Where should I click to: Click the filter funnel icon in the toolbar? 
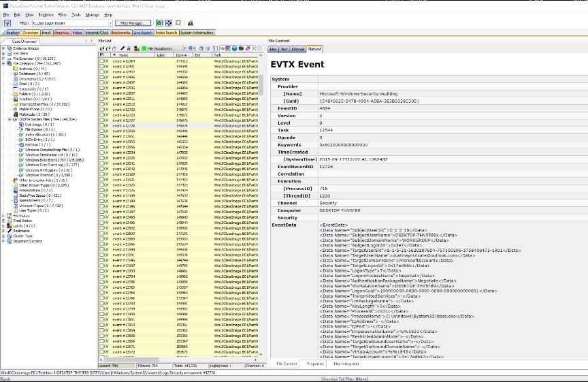pos(7,23)
